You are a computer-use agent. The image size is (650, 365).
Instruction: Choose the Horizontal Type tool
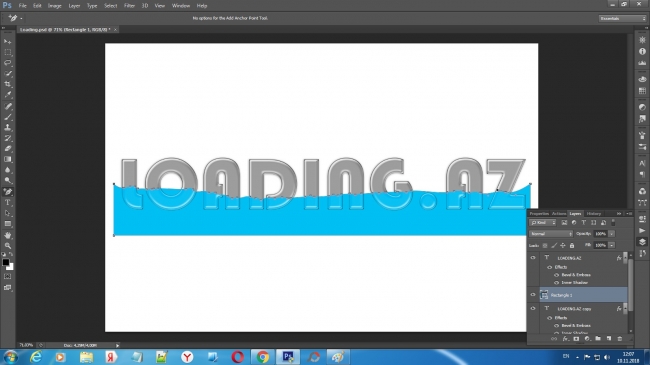point(8,202)
